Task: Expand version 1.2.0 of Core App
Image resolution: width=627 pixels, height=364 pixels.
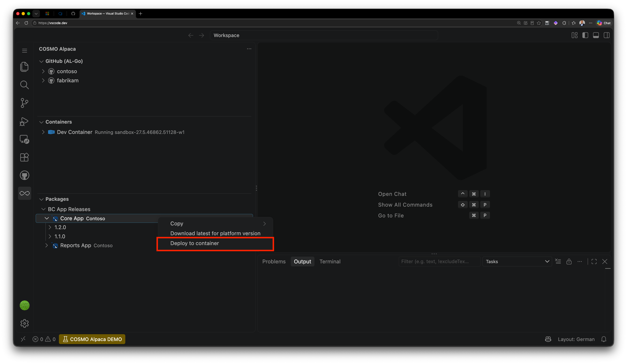Action: (50, 227)
